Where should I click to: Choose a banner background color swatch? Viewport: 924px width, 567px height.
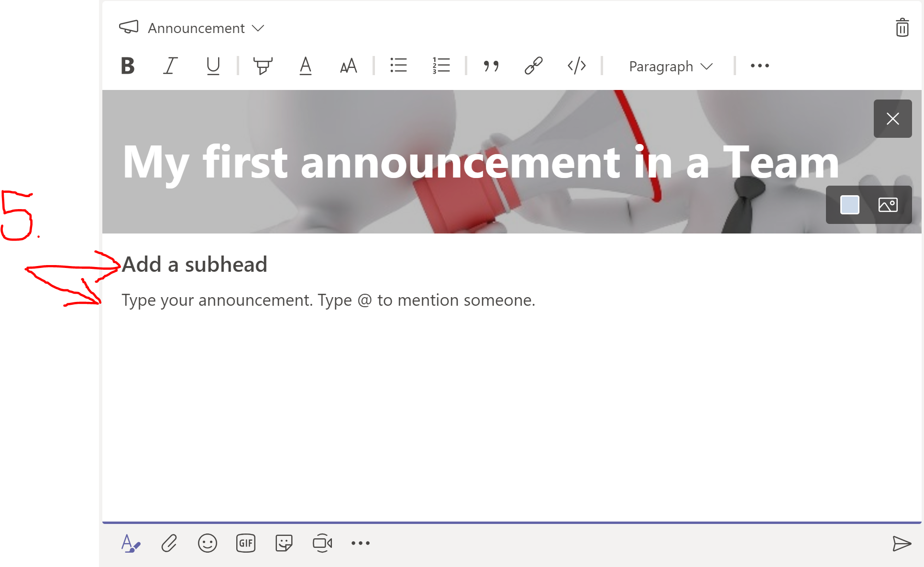point(850,205)
